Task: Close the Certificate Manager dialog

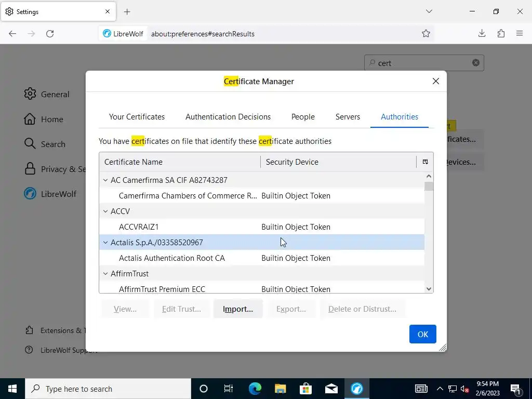Action: coord(436,81)
